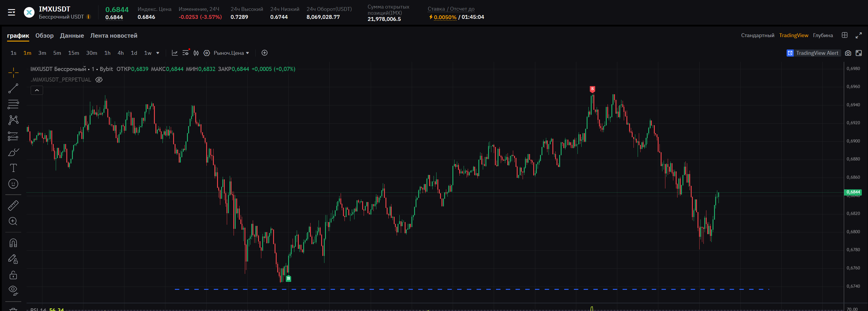Switch chart to Глубина view
This screenshot has height=311, width=868.
tap(823, 35)
